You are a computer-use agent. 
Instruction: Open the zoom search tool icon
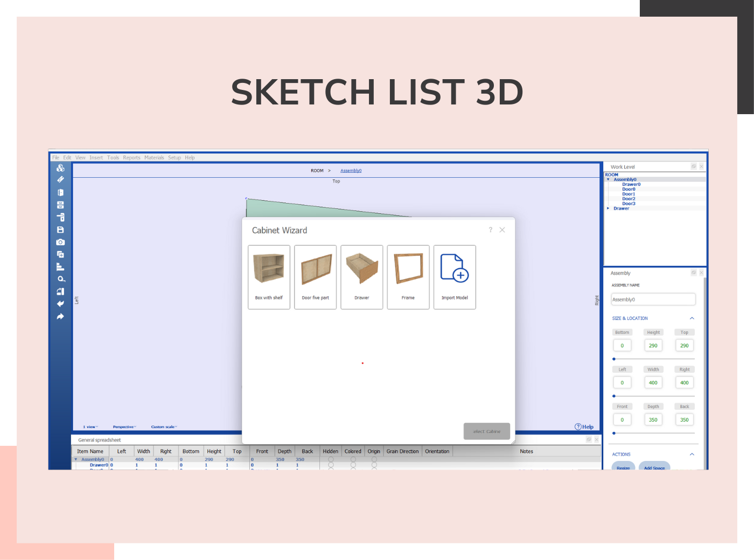60,279
